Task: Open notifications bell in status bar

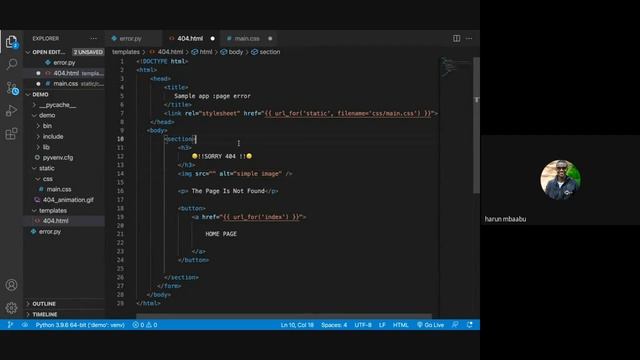Action: (470, 325)
